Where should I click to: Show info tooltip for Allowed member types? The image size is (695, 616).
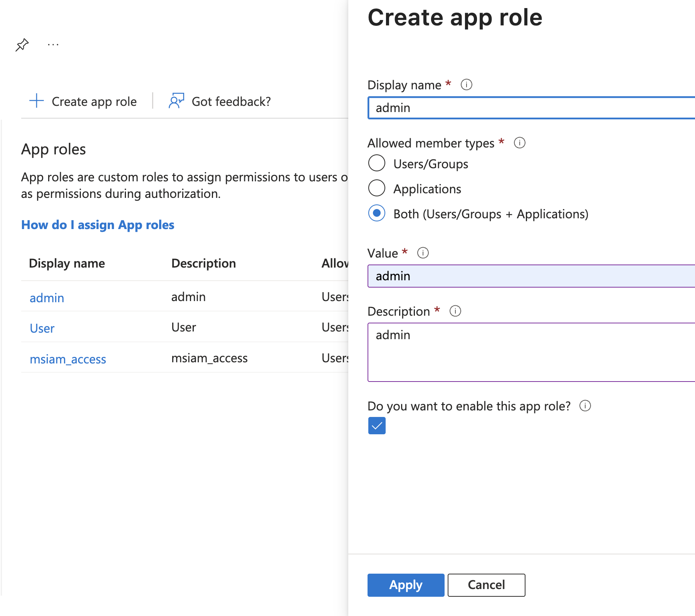[519, 143]
